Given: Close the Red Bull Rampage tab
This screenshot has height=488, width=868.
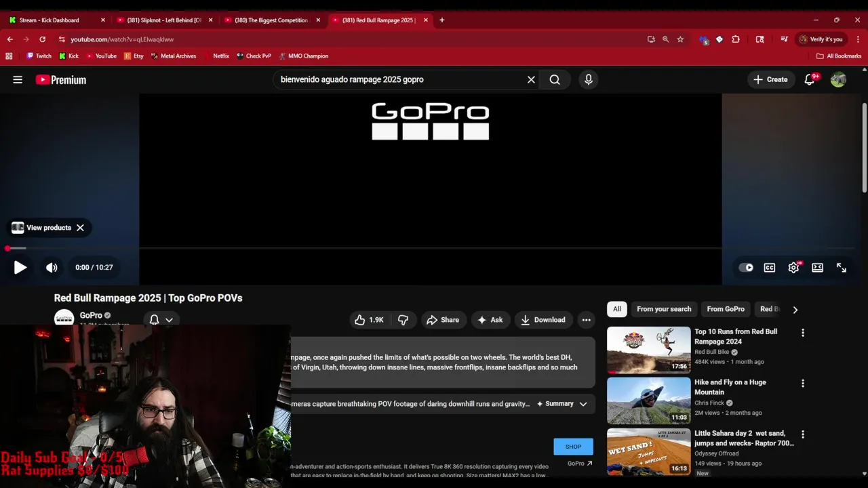Looking at the screenshot, I should pos(426,20).
